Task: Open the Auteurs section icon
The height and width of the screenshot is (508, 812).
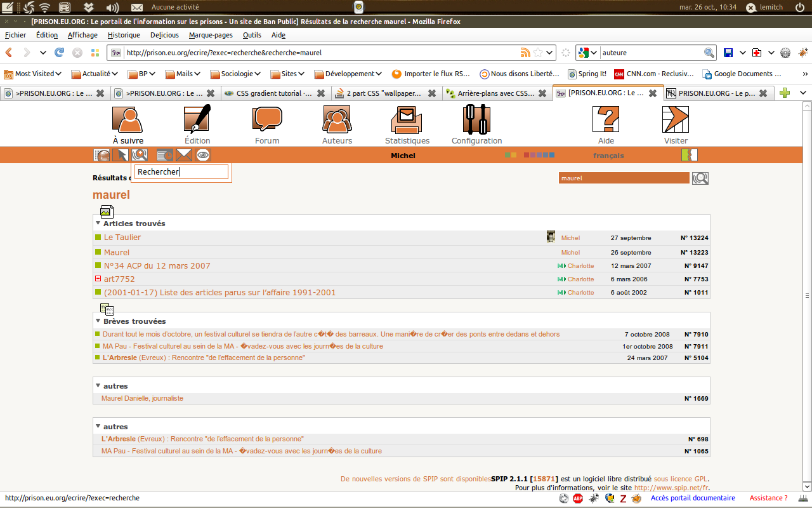Action: [337, 119]
